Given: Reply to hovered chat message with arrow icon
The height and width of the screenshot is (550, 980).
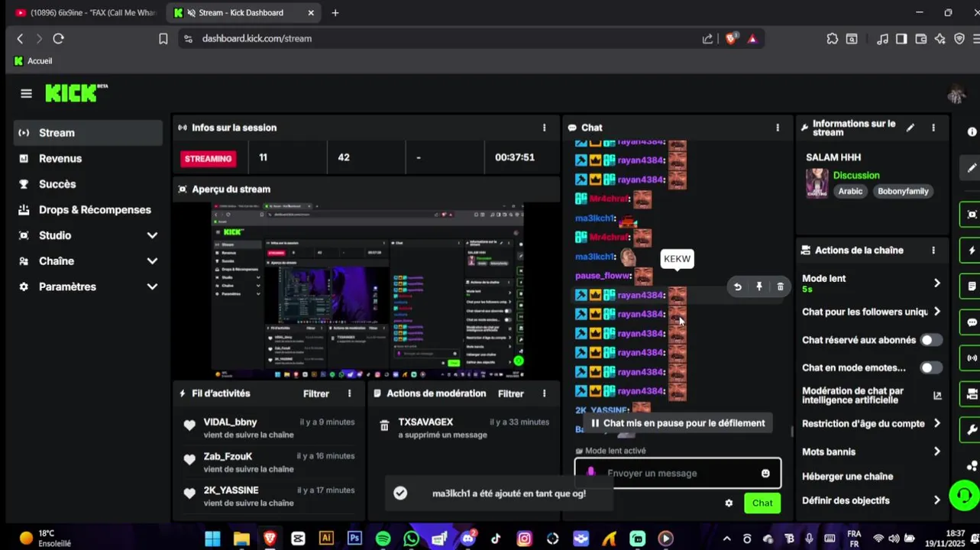Looking at the screenshot, I should pos(737,286).
